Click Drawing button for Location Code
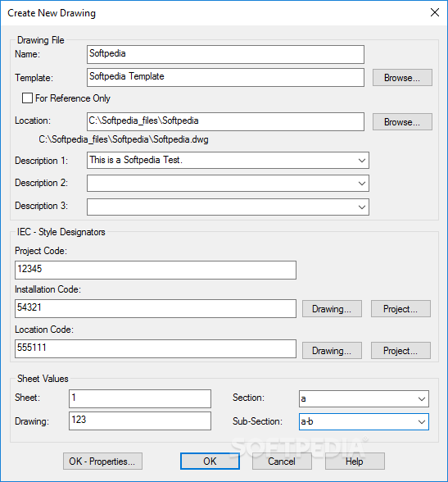The image size is (448, 482). [332, 351]
